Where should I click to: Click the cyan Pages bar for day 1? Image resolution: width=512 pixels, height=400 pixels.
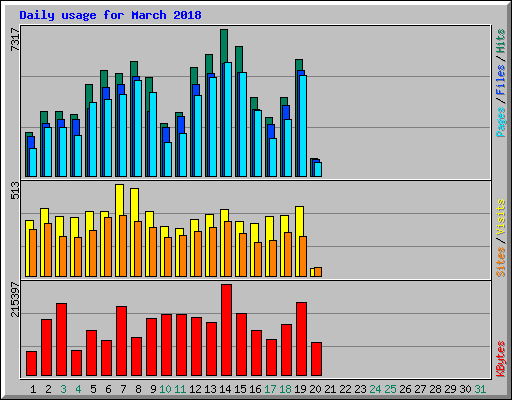coord(33,162)
